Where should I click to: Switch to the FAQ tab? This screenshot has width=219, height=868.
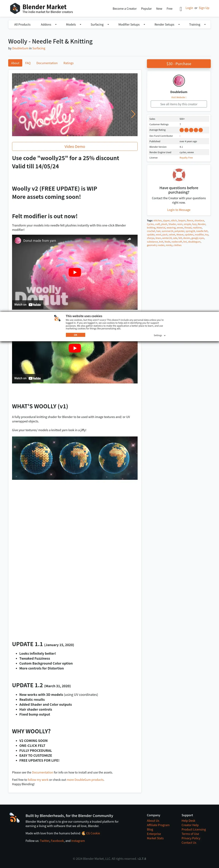(x=28, y=63)
